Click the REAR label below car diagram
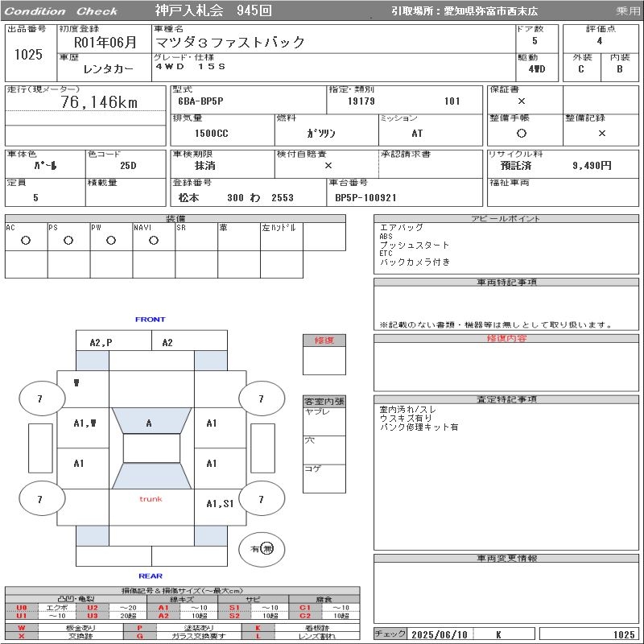The image size is (644, 644). pyautogui.click(x=151, y=576)
